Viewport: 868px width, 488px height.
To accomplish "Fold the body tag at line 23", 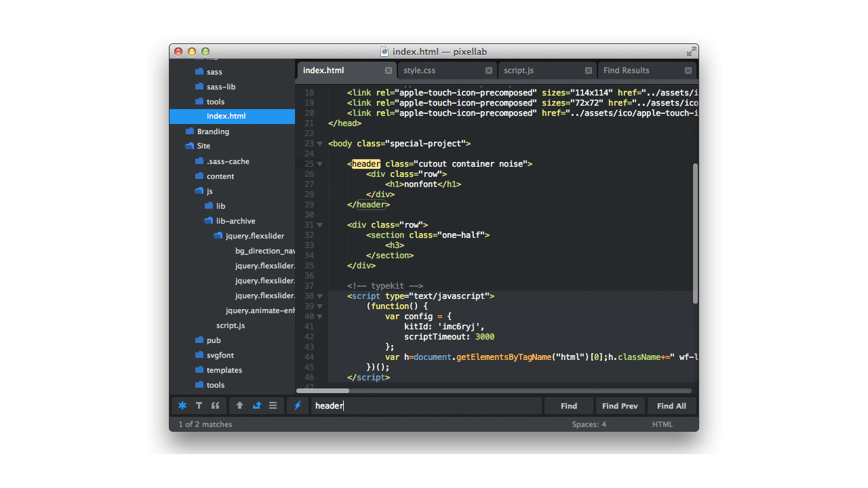I will click(320, 144).
